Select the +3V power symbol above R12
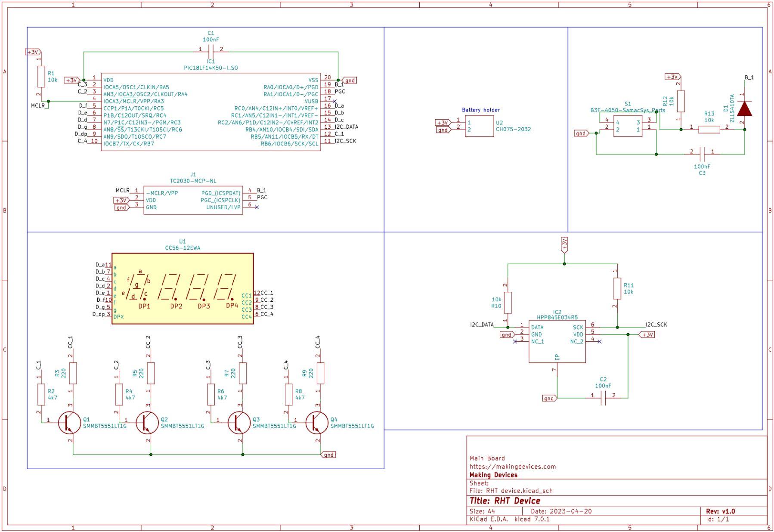The width and height of the screenshot is (774, 532). click(x=672, y=77)
